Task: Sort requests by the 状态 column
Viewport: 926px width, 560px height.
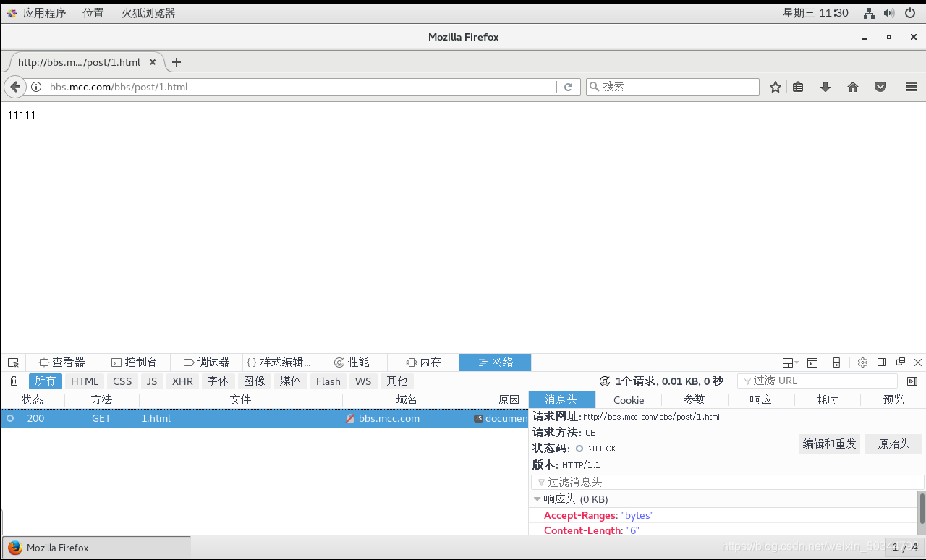Action: tap(33, 400)
